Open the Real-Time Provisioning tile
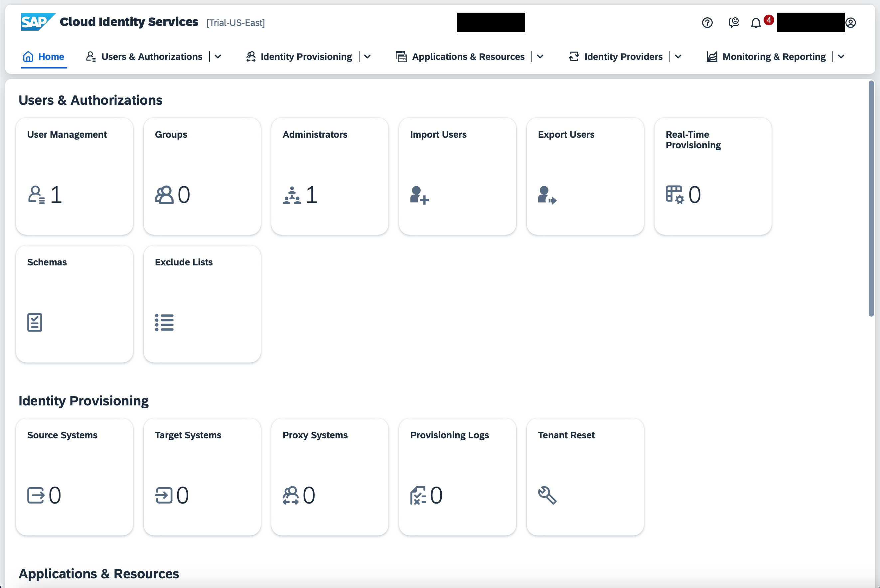Image resolution: width=880 pixels, height=588 pixels. pyautogui.click(x=712, y=176)
